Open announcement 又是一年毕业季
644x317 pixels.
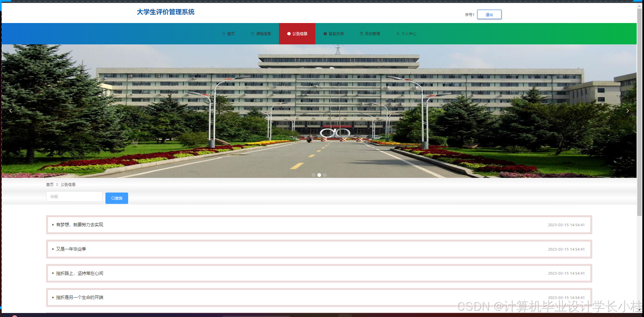pos(319,249)
